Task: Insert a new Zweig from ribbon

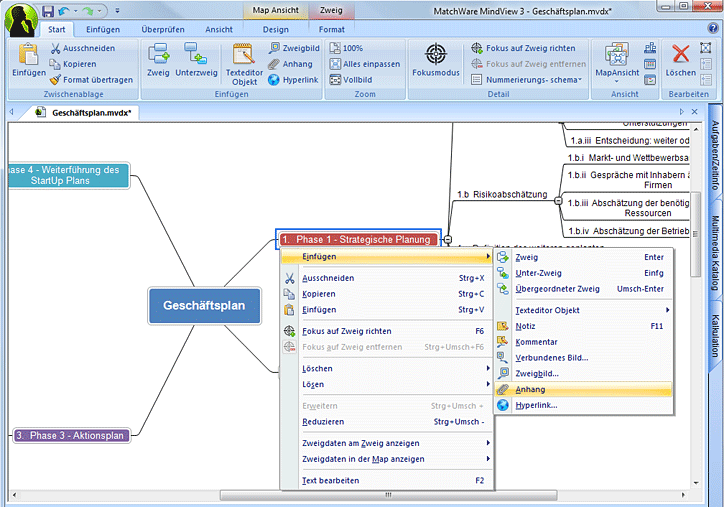Action: 158,60
